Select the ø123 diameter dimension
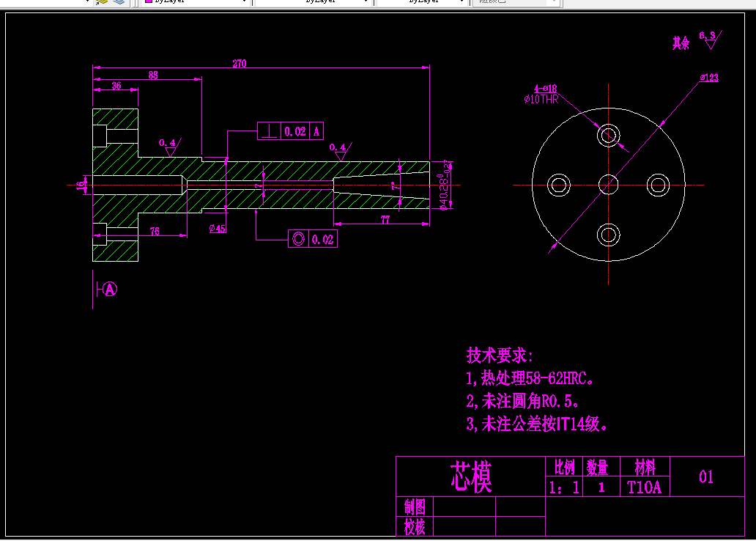The width and height of the screenshot is (756, 541). click(x=709, y=78)
